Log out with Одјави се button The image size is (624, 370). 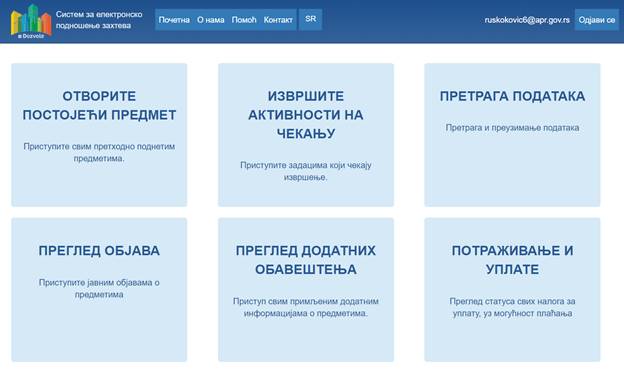point(597,20)
